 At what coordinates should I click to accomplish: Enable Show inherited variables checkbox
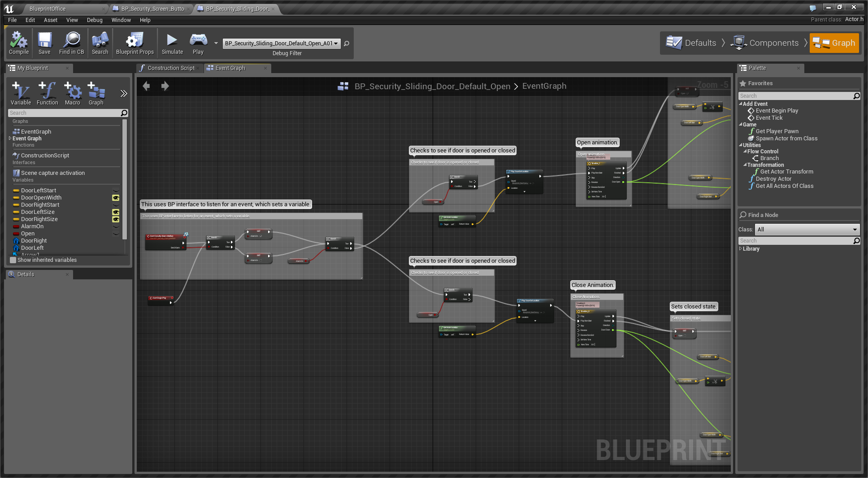[x=13, y=260]
